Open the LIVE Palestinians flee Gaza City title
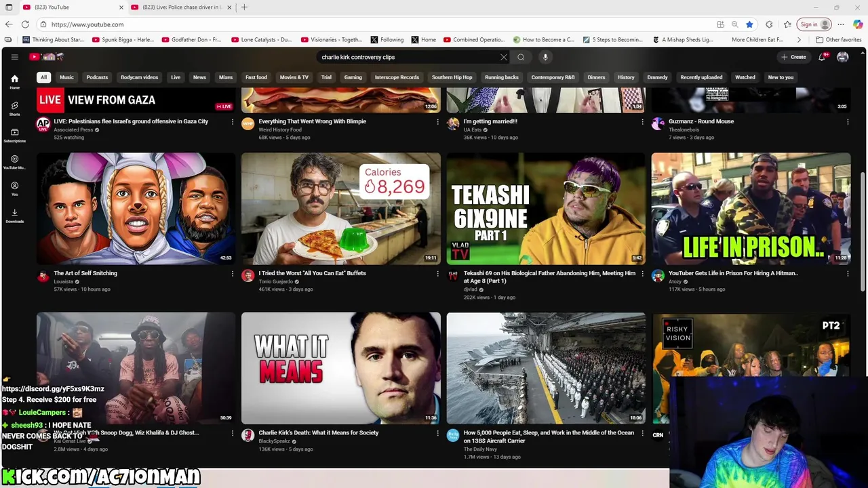 coord(131,121)
